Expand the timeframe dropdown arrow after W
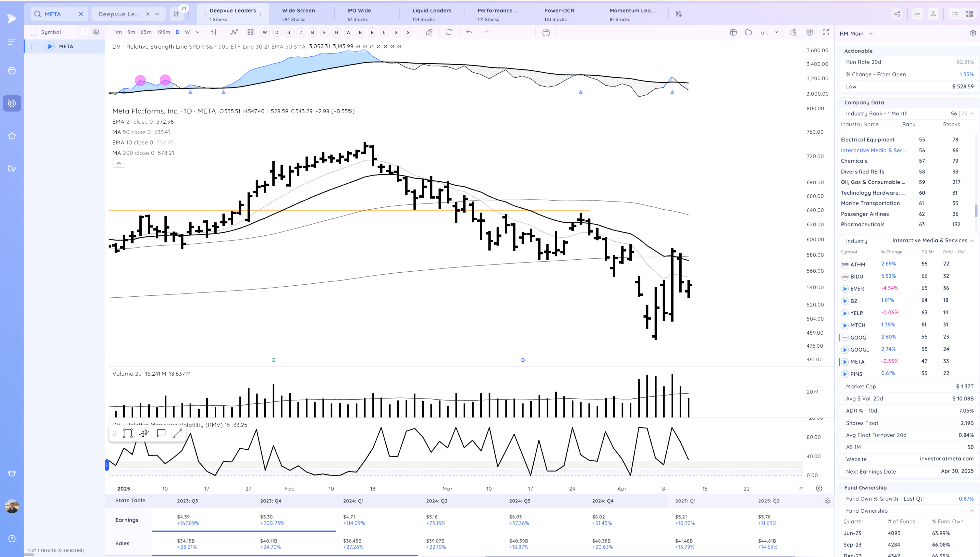Viewport: 980px width, 557px height. 198,32
